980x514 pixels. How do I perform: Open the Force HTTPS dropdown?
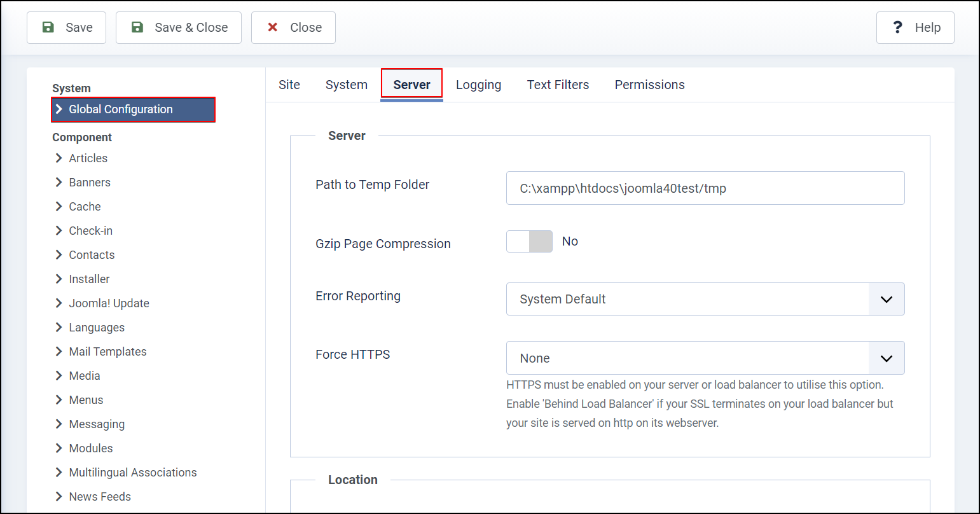(x=705, y=358)
